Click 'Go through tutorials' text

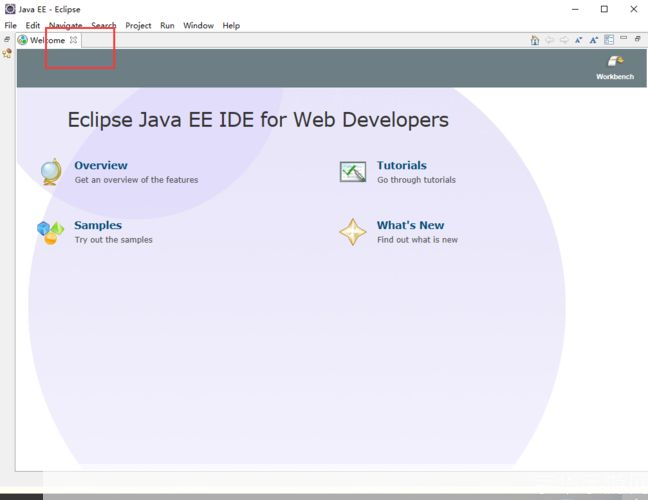(416, 180)
